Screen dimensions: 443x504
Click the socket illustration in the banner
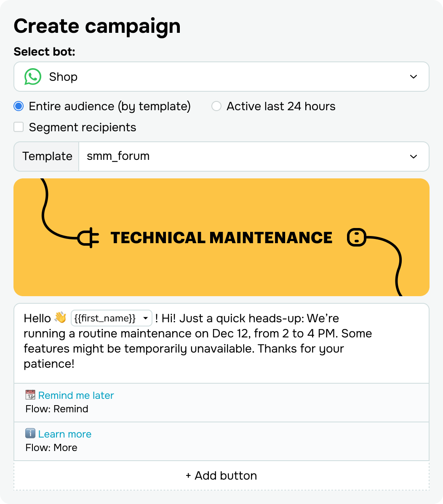(356, 237)
